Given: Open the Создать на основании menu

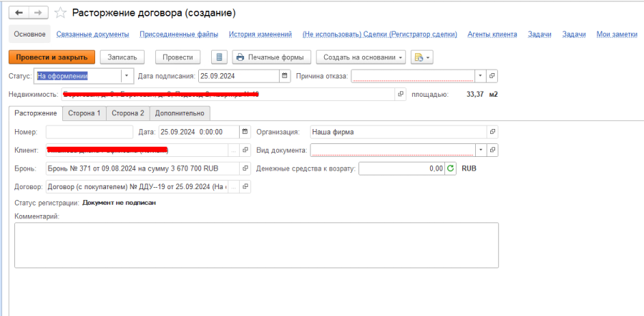Looking at the screenshot, I should point(364,57).
